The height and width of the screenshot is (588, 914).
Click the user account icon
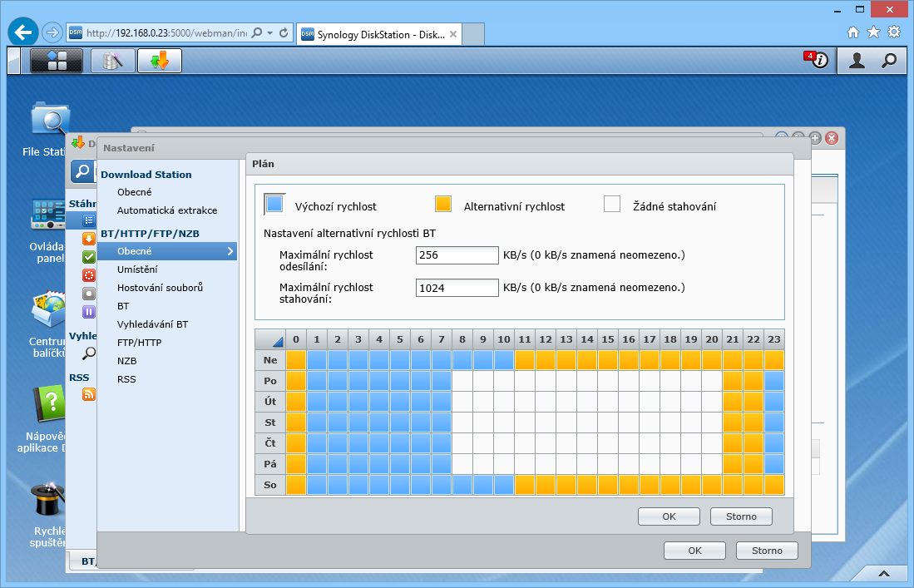tap(856, 61)
